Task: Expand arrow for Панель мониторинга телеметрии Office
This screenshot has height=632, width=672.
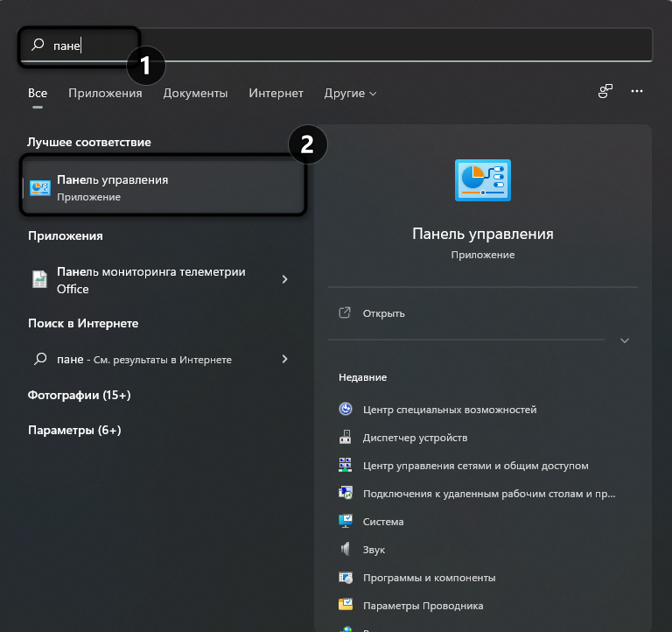Action: tap(284, 279)
